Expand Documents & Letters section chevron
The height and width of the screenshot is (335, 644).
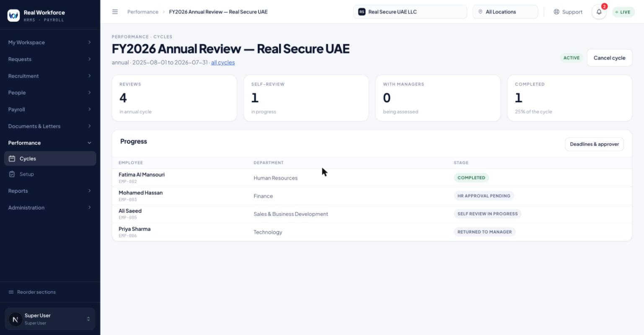(89, 126)
